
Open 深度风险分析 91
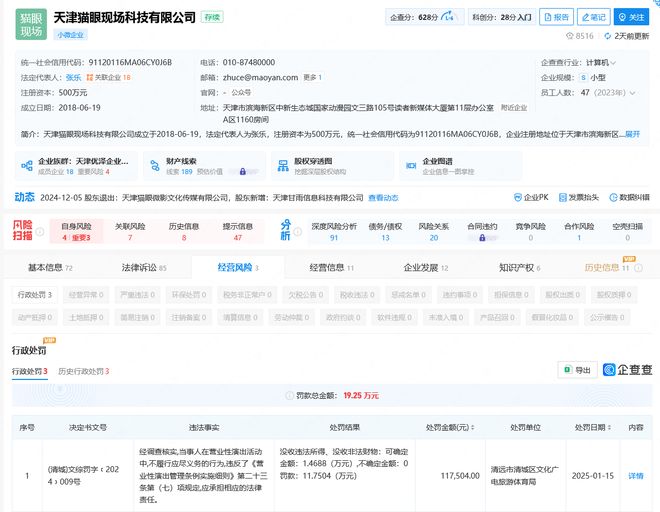tap(334, 232)
